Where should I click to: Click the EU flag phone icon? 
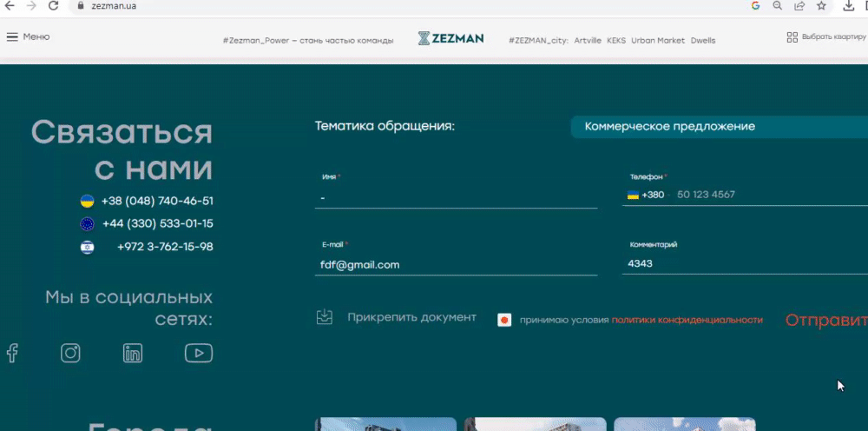87,224
